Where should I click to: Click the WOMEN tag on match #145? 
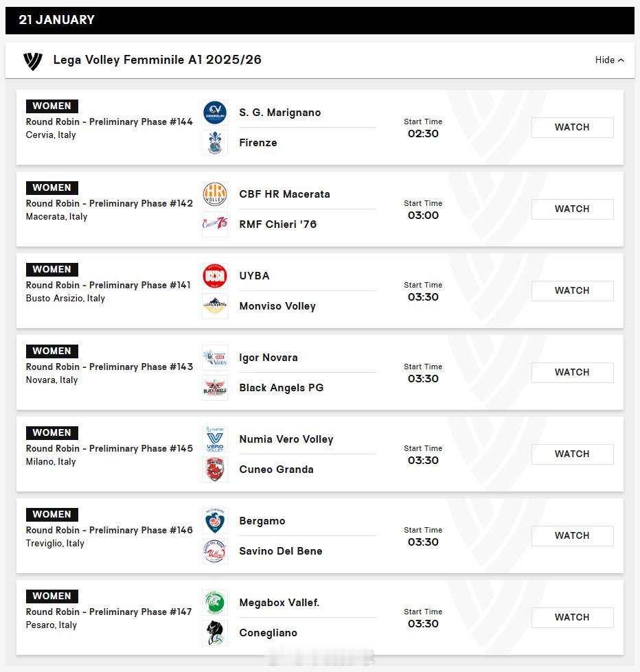coord(52,432)
